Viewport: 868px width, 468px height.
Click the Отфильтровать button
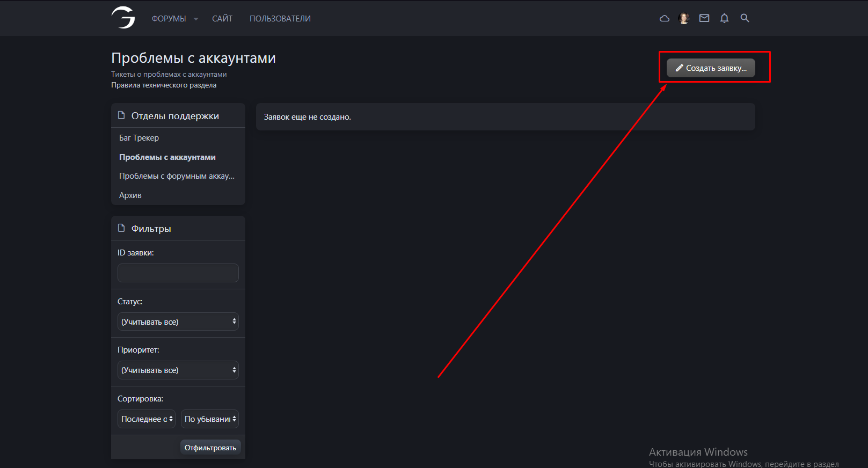click(210, 448)
